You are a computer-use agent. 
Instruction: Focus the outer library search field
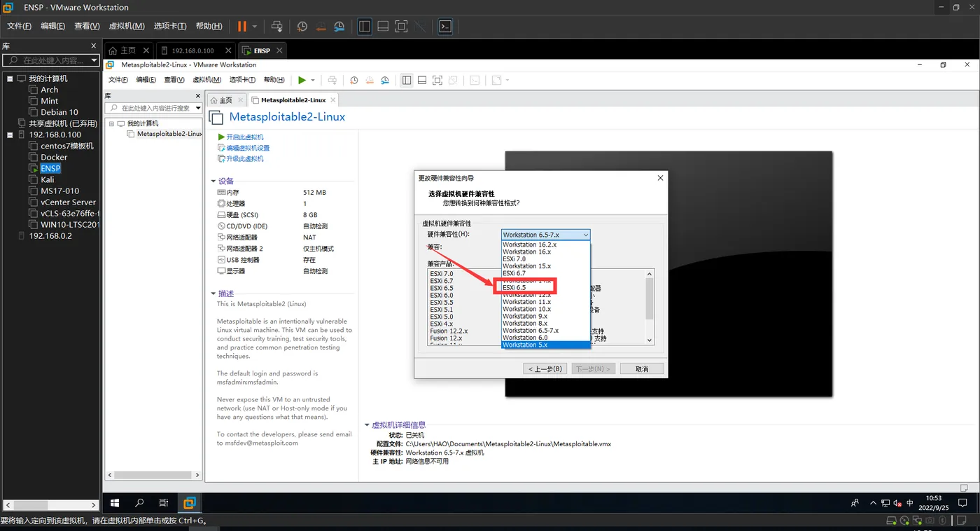pyautogui.click(x=52, y=61)
